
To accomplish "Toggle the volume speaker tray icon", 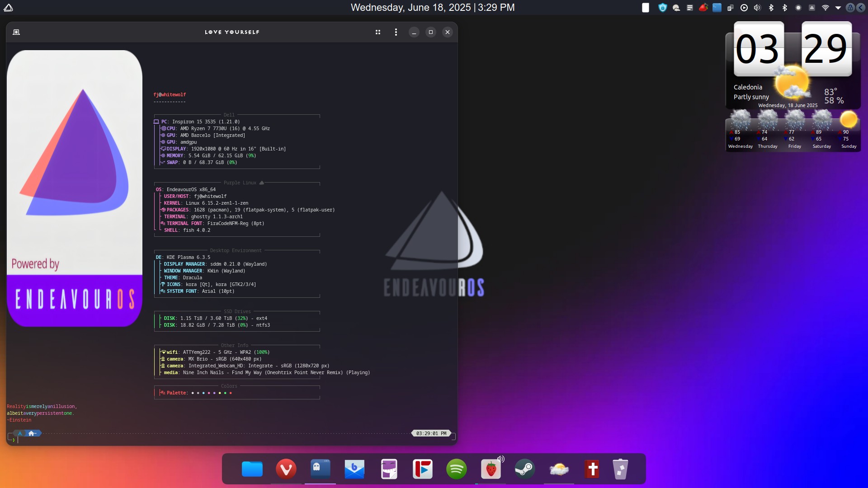I will (x=758, y=8).
